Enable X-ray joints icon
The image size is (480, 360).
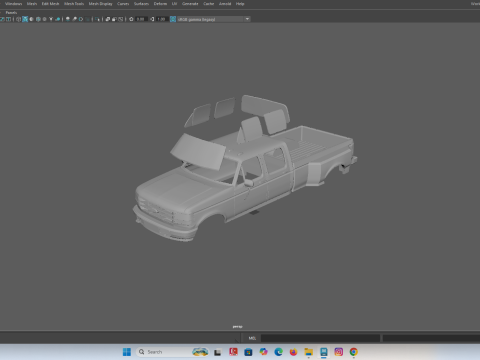(120, 19)
